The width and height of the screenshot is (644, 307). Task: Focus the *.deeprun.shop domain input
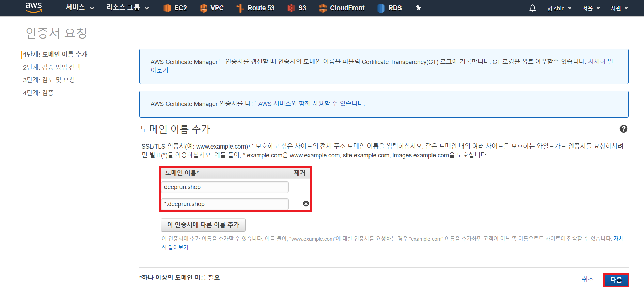tap(225, 204)
